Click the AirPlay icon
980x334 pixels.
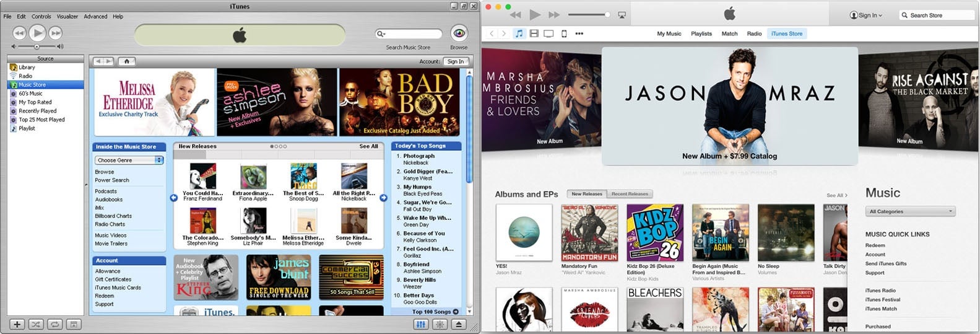[x=622, y=15]
